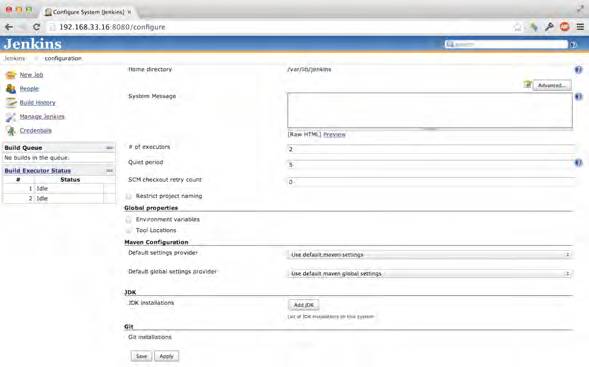
Task: Click the configuration breadcrumb
Action: [63, 58]
